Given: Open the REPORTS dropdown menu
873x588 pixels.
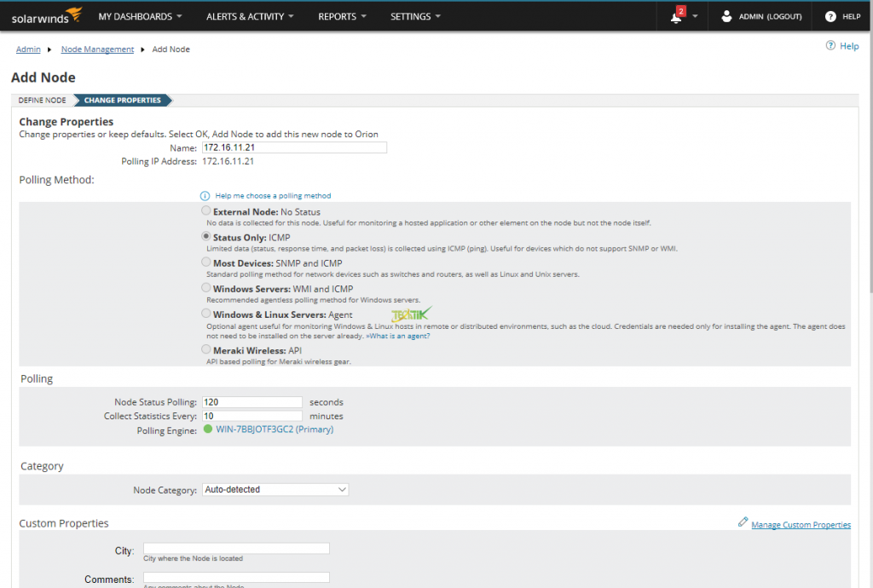Looking at the screenshot, I should point(337,15).
